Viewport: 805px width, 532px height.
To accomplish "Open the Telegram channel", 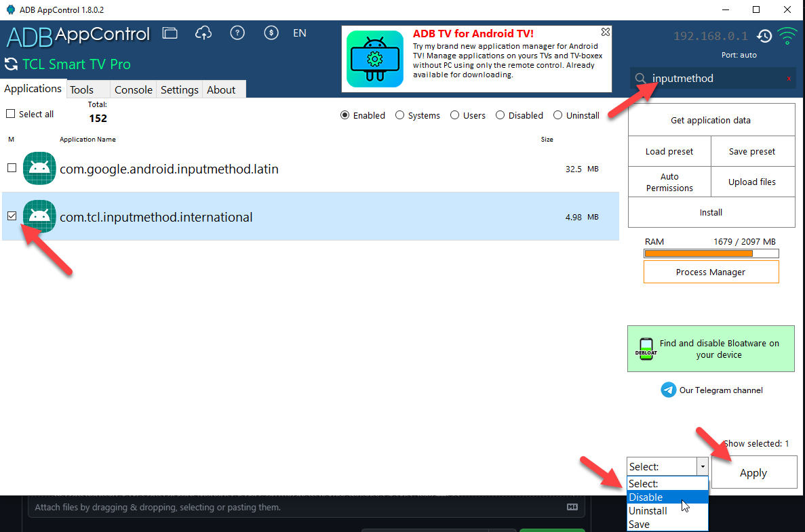I will click(711, 390).
